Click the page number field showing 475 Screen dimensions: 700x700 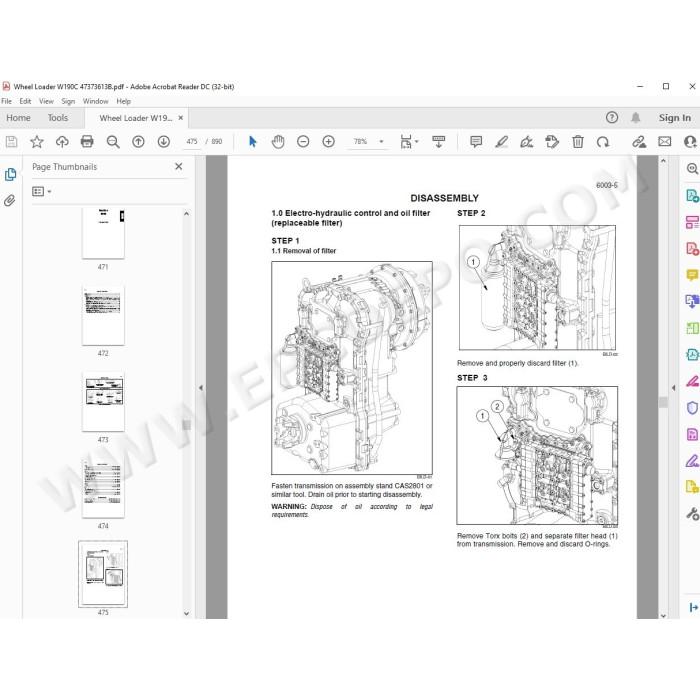click(192, 142)
